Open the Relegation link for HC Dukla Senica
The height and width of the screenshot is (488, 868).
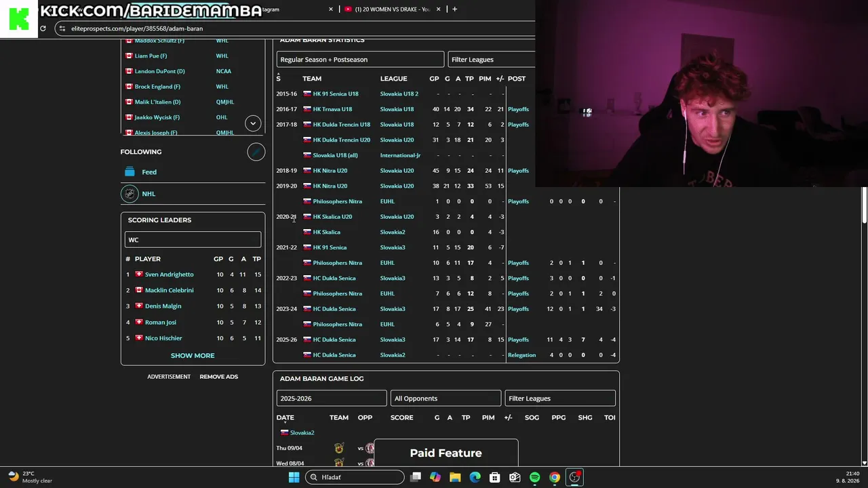522,355
